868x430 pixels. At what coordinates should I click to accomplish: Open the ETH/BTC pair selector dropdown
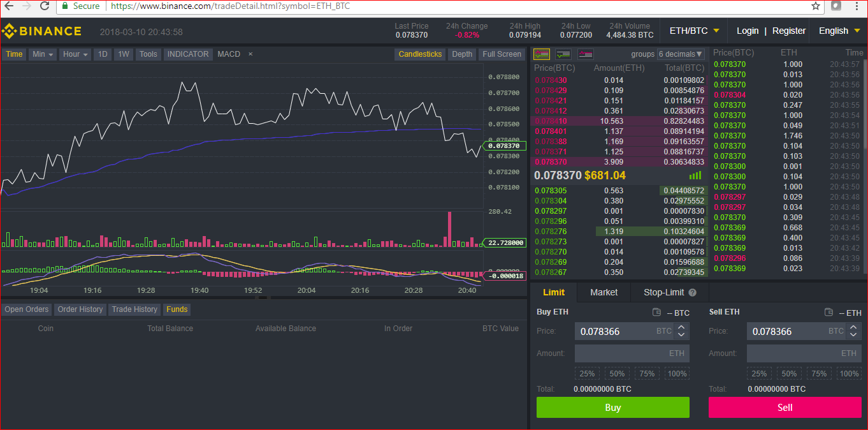tap(695, 31)
